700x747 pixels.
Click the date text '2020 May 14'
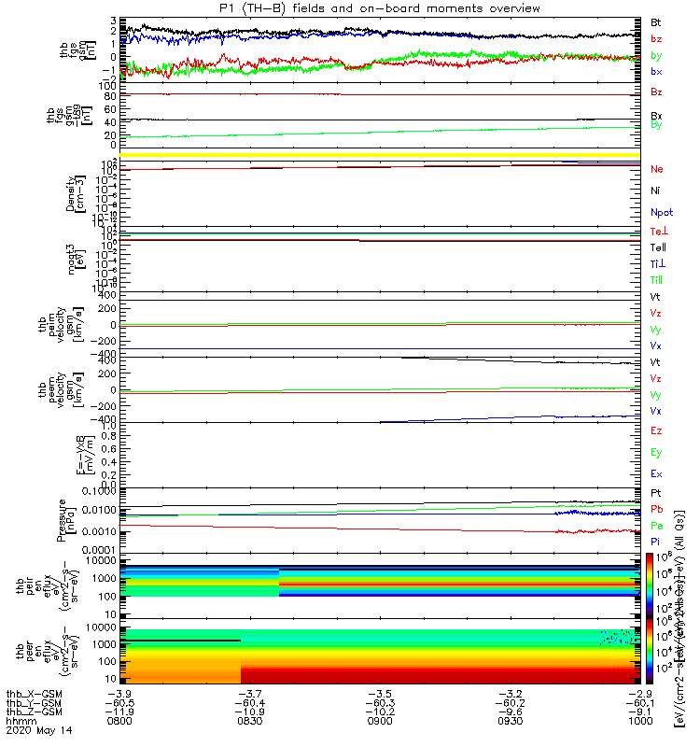(39, 730)
